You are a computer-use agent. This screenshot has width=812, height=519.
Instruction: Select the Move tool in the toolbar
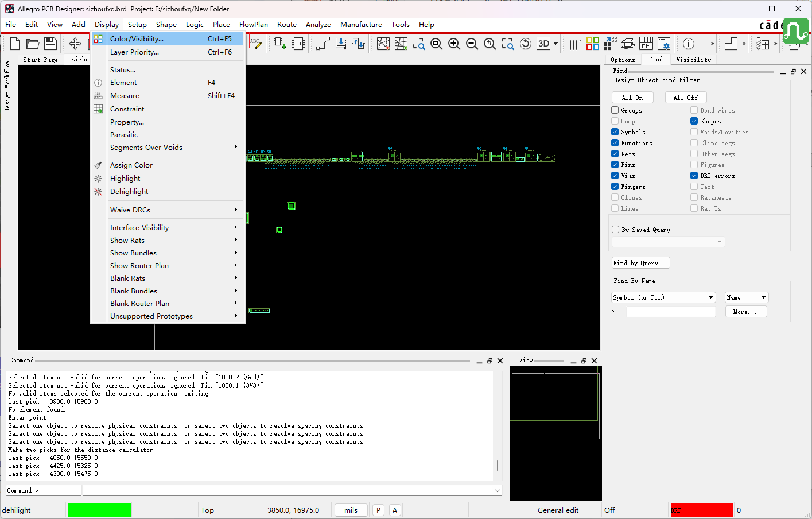pos(75,44)
